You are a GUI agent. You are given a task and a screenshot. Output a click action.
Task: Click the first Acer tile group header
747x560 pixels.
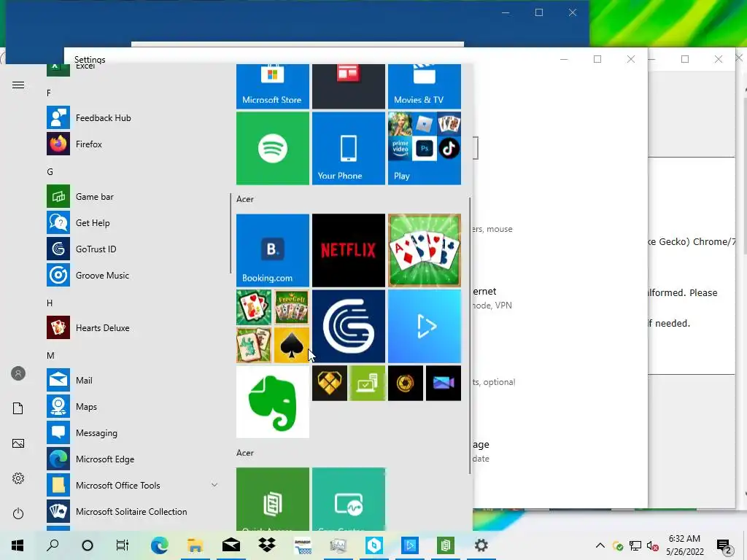pyautogui.click(x=245, y=199)
